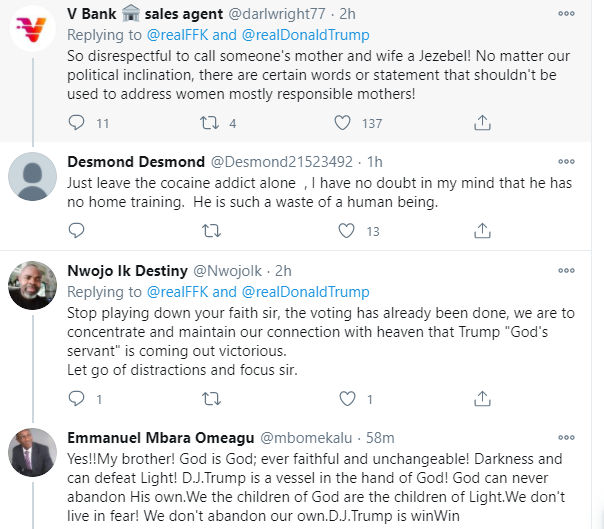
Task: Share the V Bank sales agent tweet
Action: [482, 123]
